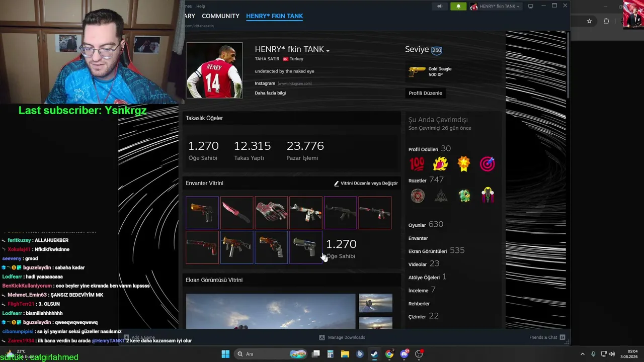Click the 'Profili Düzenle' button
Screen dimensions: 644x362
coord(425,93)
